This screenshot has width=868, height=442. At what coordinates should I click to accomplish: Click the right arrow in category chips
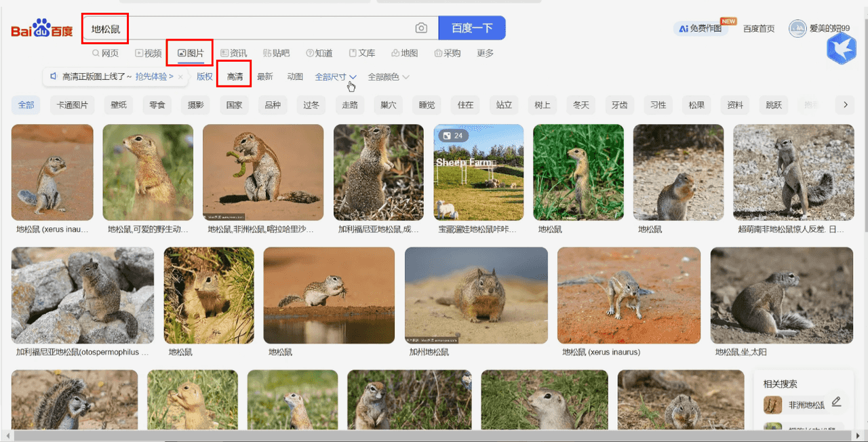point(845,105)
